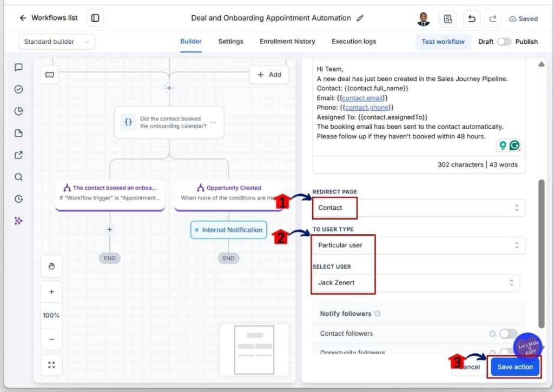Open the Execution logs tab
This screenshot has width=554, height=392.
(354, 41)
